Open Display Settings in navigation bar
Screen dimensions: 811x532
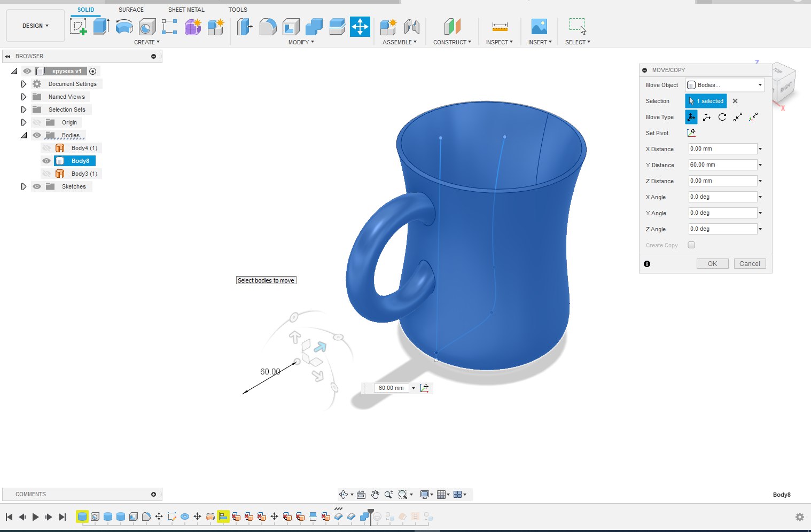[x=425, y=495]
